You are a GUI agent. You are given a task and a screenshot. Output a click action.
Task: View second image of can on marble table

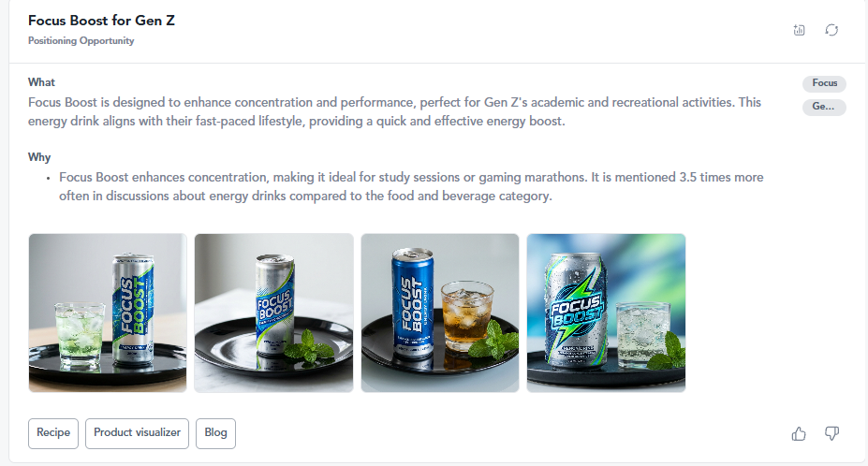pos(273,313)
